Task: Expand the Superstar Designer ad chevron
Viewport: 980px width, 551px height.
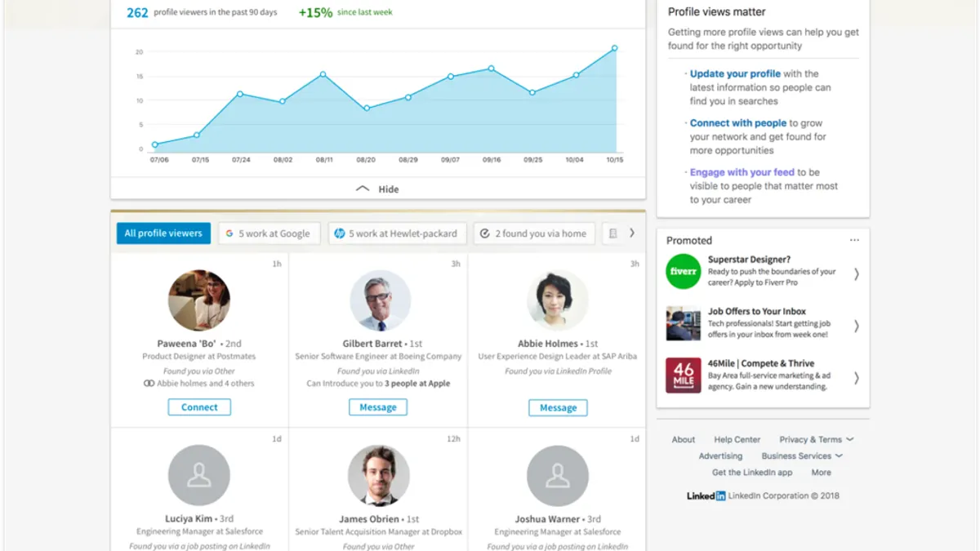Action: 856,274
